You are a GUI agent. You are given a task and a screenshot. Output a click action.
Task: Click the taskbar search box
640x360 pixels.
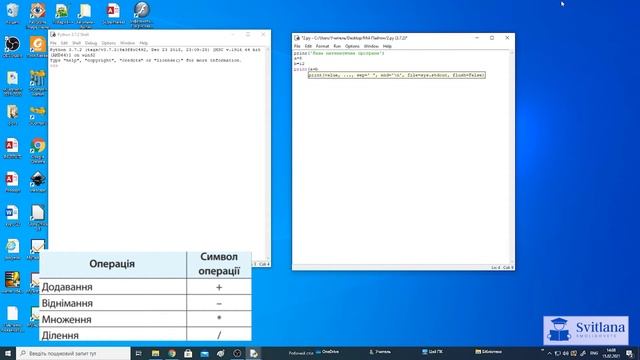click(73, 353)
